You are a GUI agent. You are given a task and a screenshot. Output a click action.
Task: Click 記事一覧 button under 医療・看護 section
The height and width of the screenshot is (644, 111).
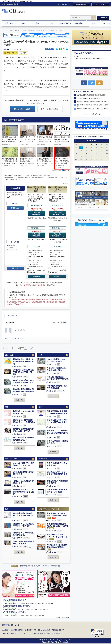pyautogui.click(x=19, y=400)
